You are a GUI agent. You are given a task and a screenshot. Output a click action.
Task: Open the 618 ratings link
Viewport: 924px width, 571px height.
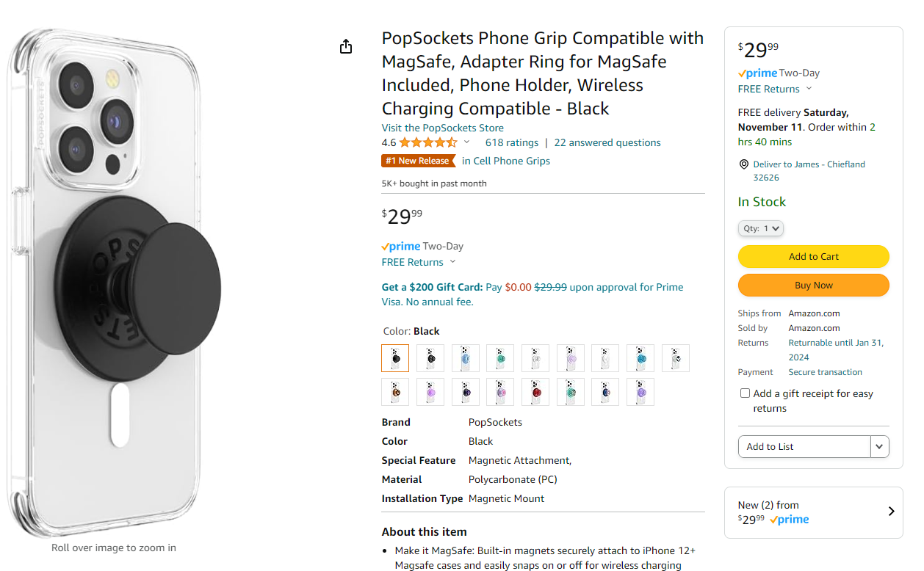click(x=511, y=142)
